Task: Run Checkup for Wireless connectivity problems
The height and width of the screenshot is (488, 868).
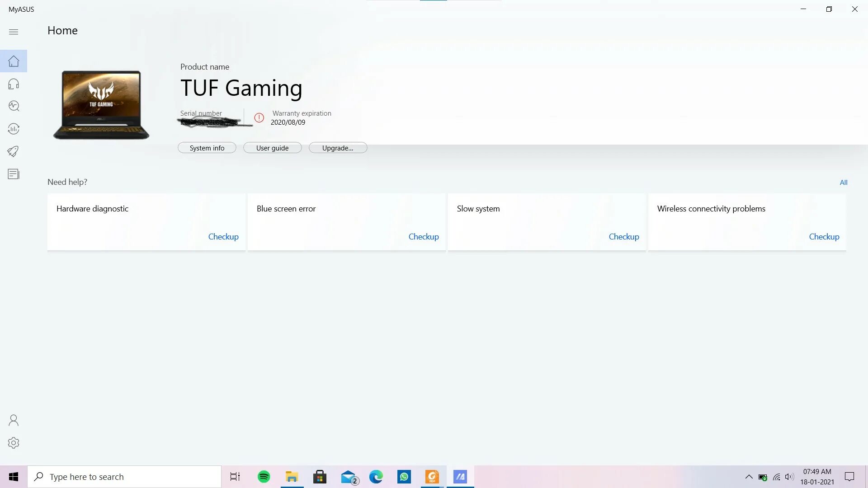Action: pyautogui.click(x=824, y=236)
